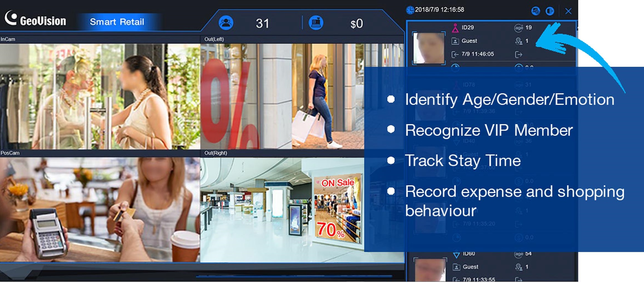Click the Guest folder icon in ID60 card

point(456,267)
